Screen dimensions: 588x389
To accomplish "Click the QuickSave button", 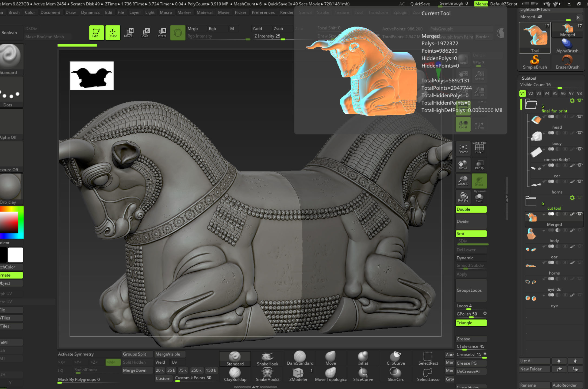I will coord(420,4).
